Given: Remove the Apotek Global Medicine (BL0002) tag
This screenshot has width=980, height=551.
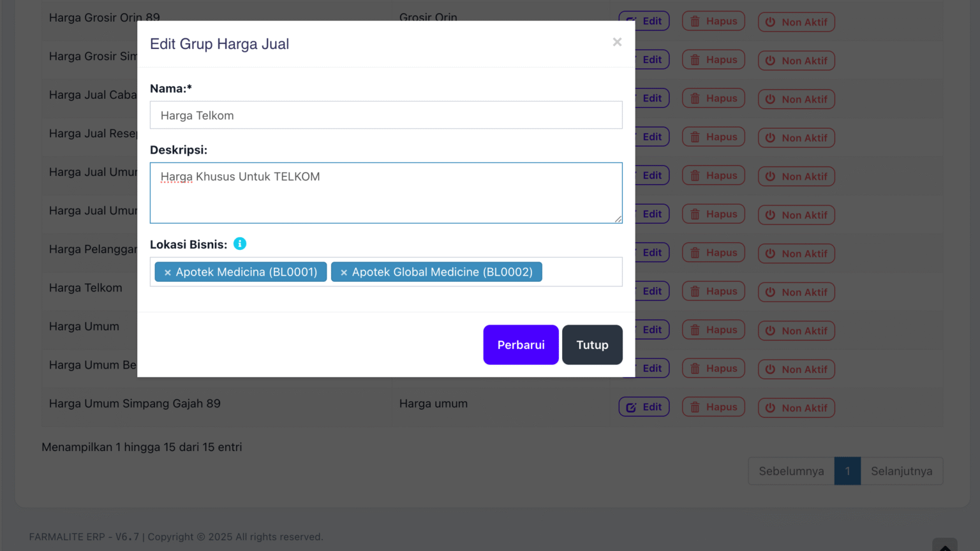Looking at the screenshot, I should click(x=344, y=272).
